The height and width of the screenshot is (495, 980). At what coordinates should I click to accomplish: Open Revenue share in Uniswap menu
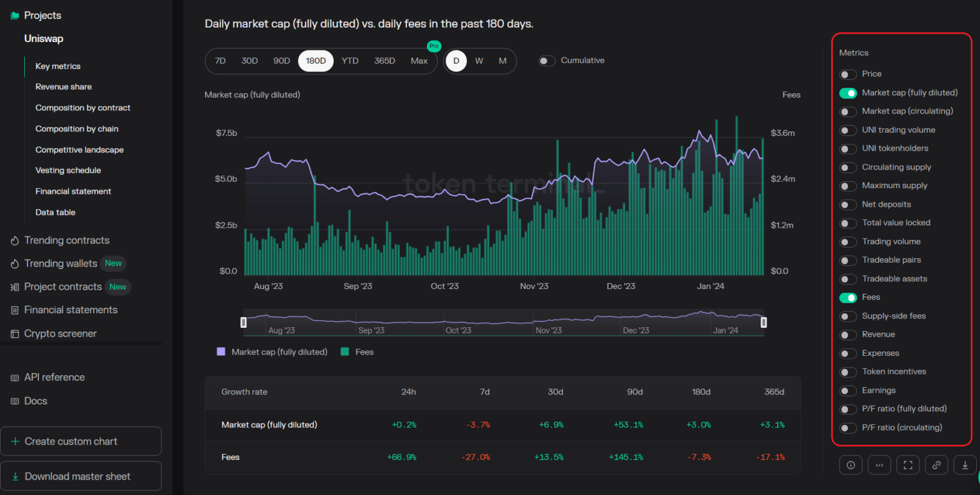click(x=64, y=87)
